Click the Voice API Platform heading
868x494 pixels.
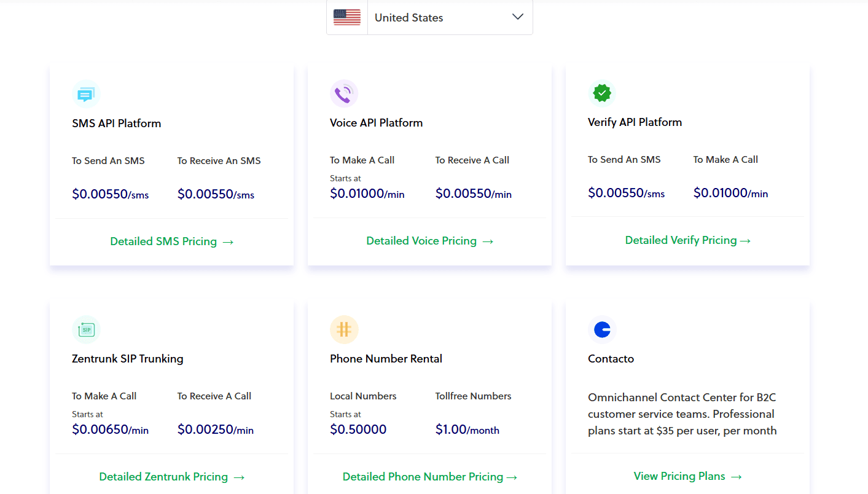pyautogui.click(x=377, y=123)
